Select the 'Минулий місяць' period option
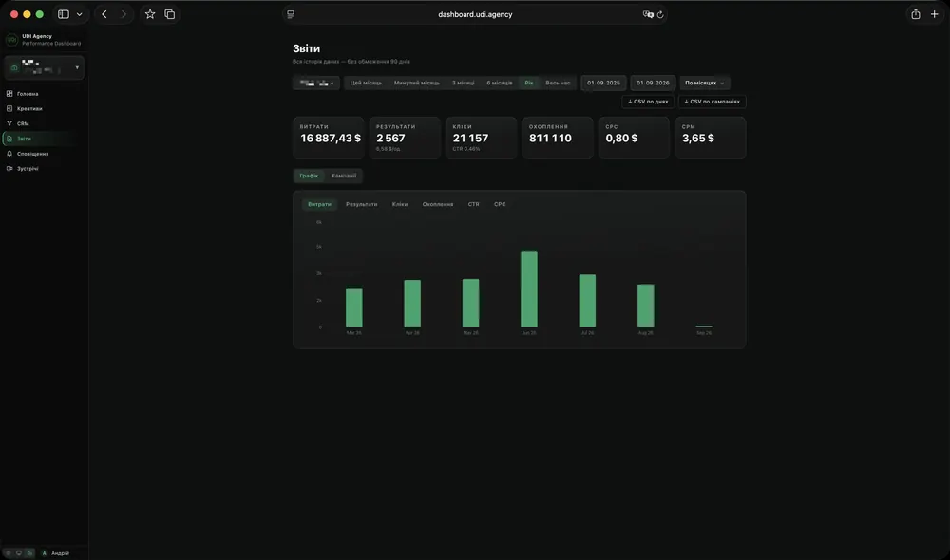950x560 pixels. 417,83
